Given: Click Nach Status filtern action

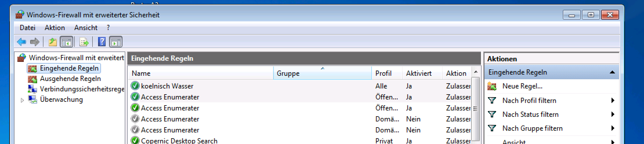Looking at the screenshot, I should [530, 114].
